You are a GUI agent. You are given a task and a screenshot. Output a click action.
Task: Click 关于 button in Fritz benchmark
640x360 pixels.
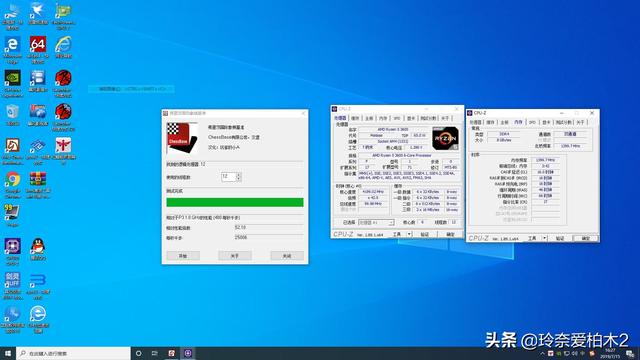[235, 256]
